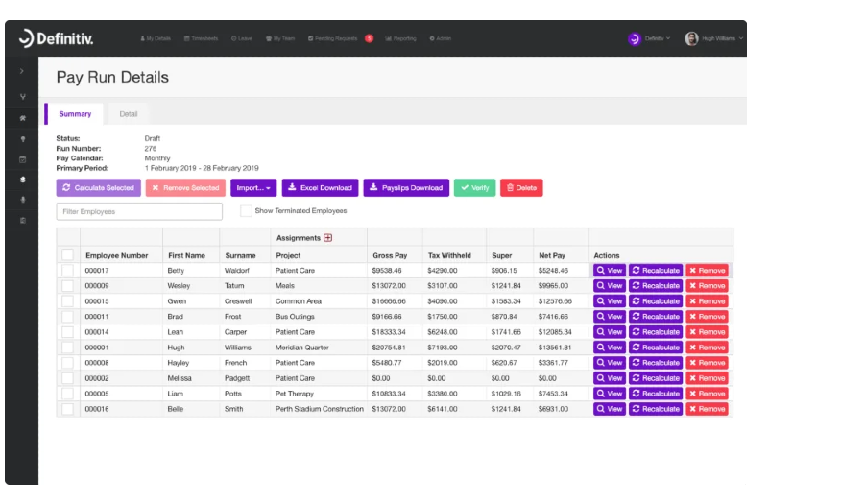
Task: Click Remove for Gwen Creswell
Action: click(x=707, y=301)
